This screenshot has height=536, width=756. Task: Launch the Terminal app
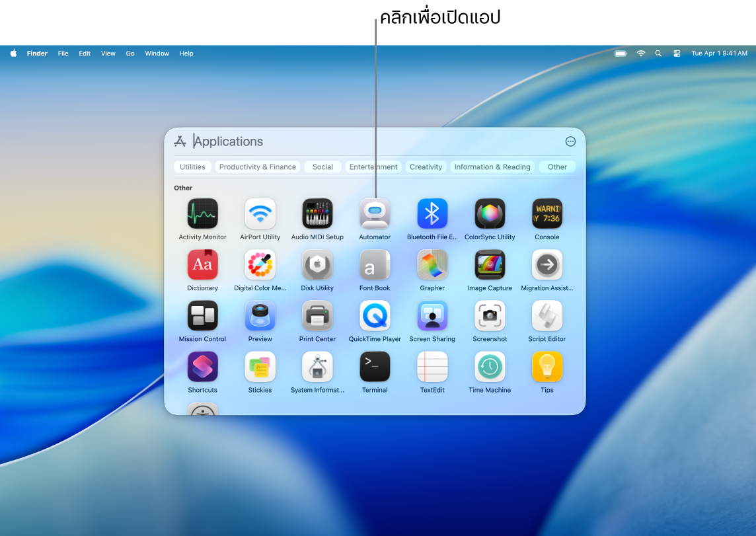coord(375,367)
